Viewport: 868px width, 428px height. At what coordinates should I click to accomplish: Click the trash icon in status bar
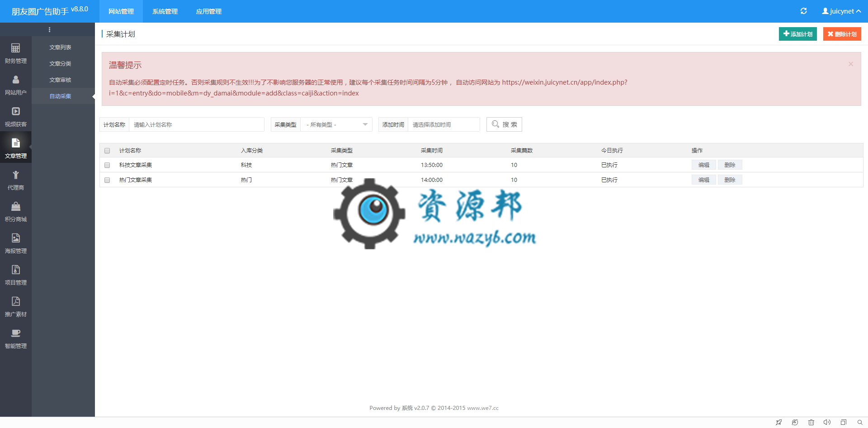click(x=811, y=423)
